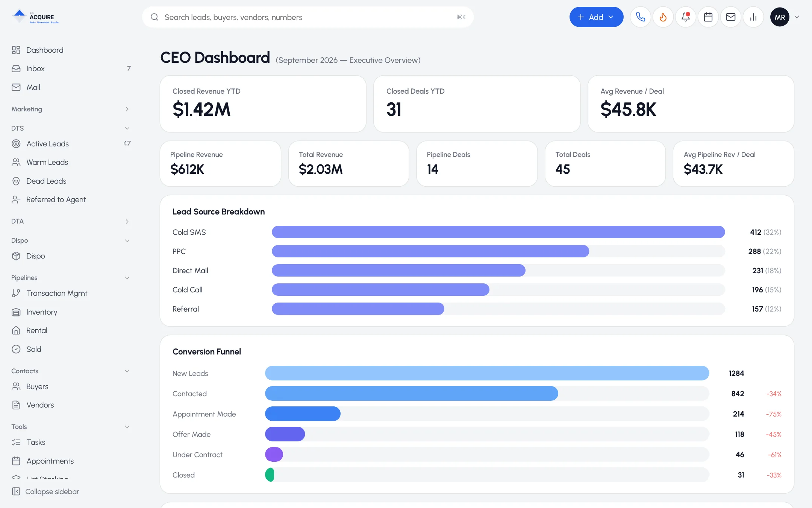Collapse the Contacts section
Viewport: 812px width, 508px height.
coord(71,371)
